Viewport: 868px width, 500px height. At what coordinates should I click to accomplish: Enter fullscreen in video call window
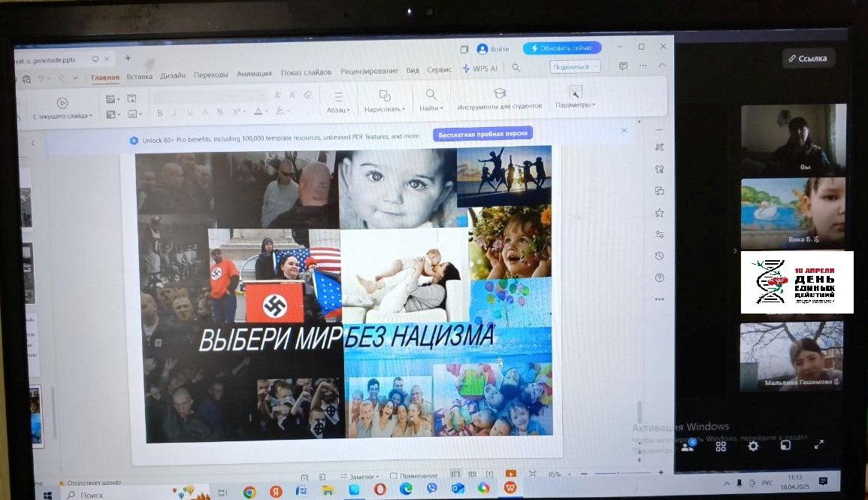[x=818, y=444]
